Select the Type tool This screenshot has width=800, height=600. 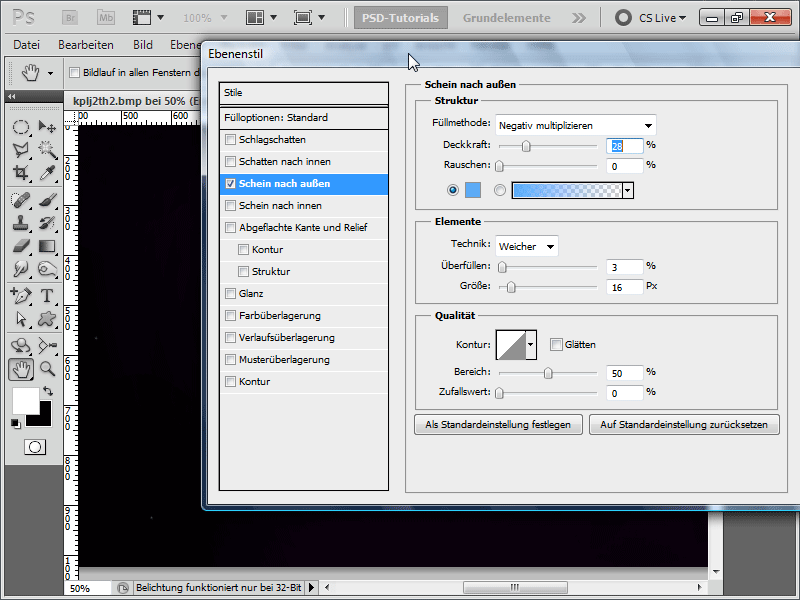pos(47,296)
